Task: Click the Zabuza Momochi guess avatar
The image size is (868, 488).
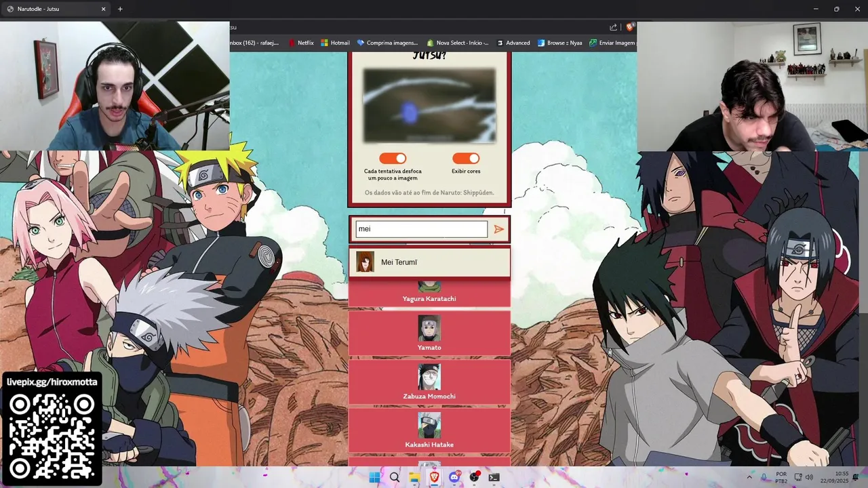Action: pos(429,378)
